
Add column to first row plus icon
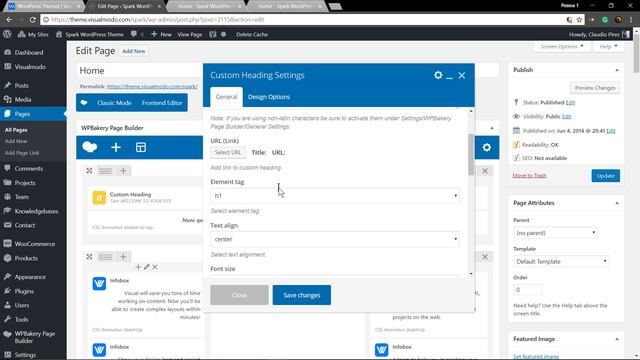tap(123, 171)
